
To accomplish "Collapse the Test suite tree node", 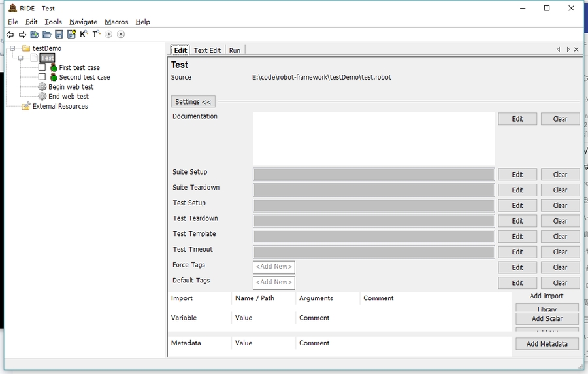I will pyautogui.click(x=21, y=58).
